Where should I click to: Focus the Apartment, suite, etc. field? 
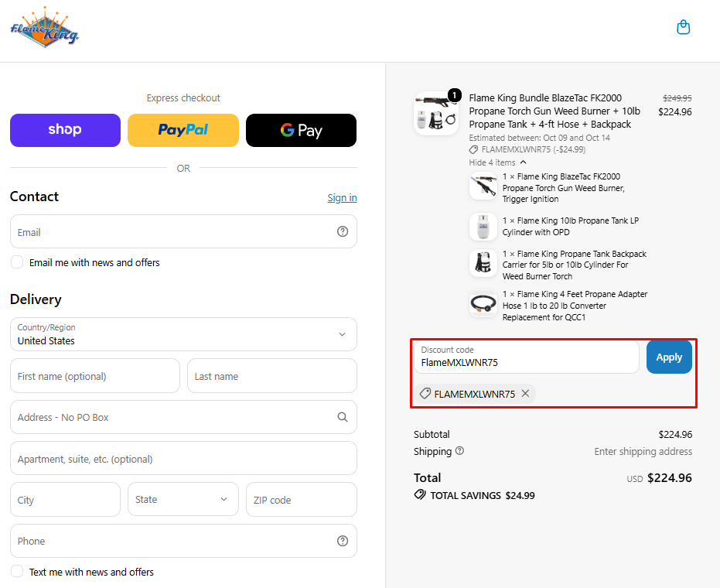tap(183, 459)
